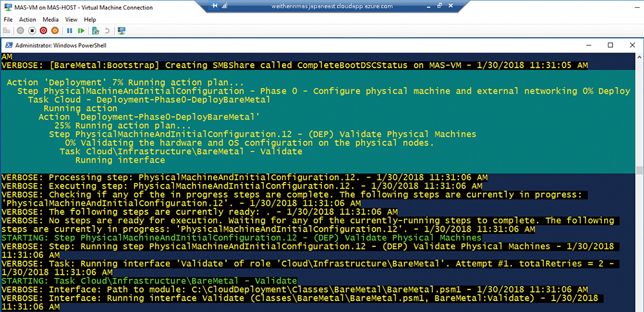The image size is (644, 312).
Task: Close the PowerShell window
Action: tap(632, 45)
